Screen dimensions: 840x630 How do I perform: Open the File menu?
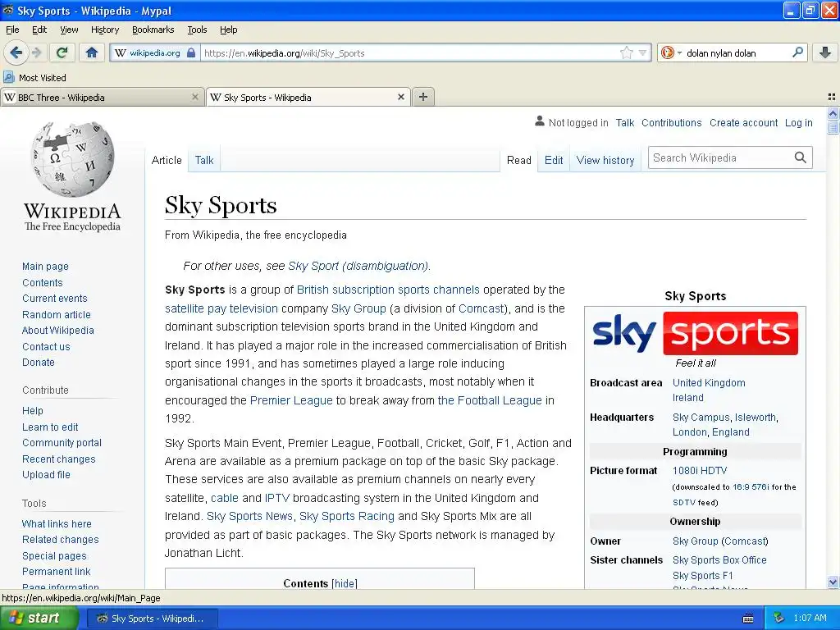click(x=12, y=30)
